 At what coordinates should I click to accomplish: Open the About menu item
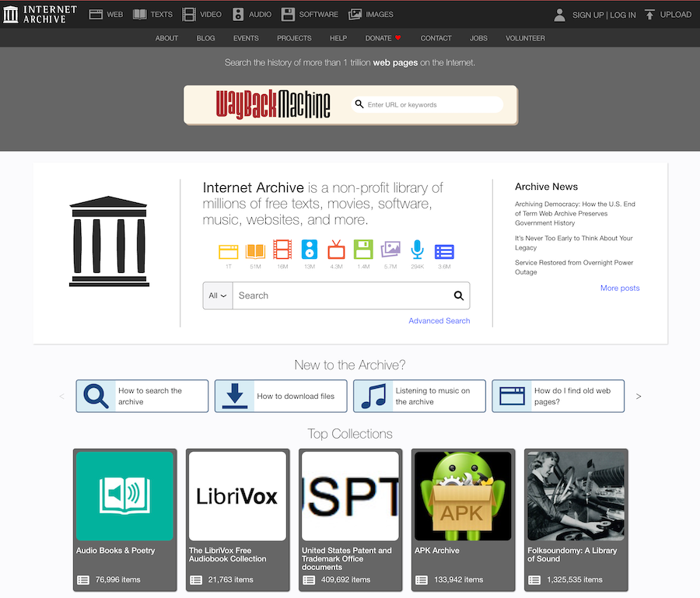click(166, 38)
